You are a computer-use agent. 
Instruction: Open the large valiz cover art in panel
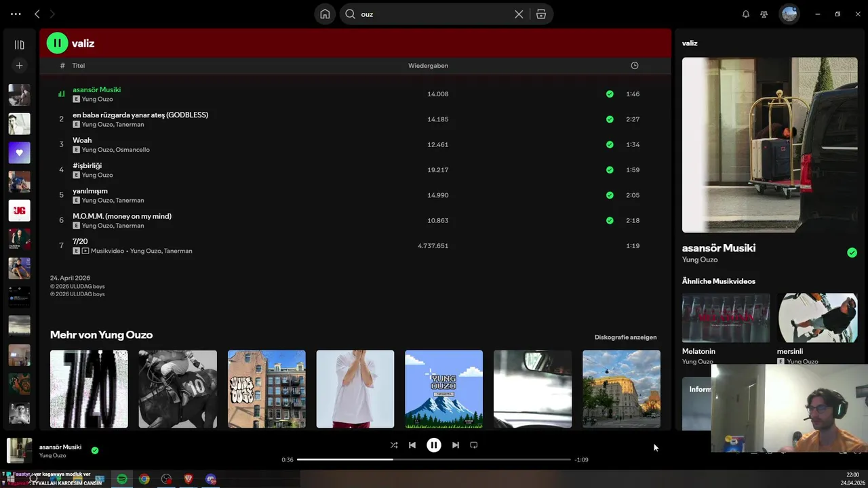(770, 145)
